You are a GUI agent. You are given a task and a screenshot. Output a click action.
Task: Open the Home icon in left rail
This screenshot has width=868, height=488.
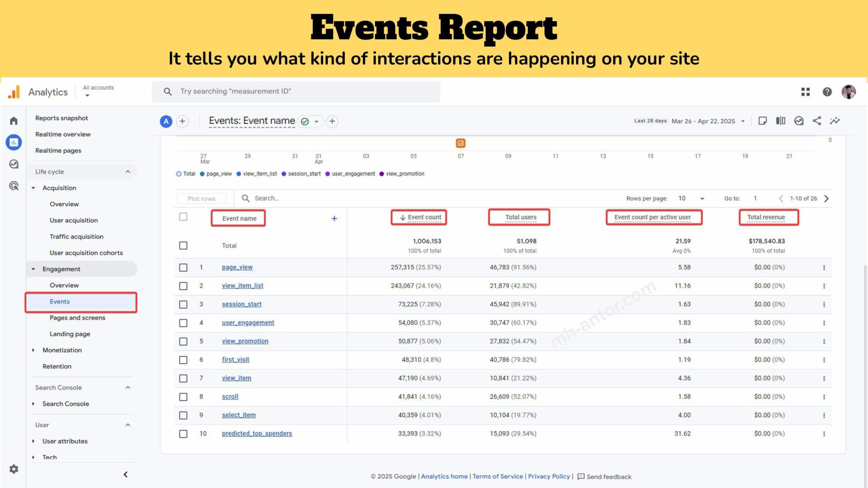[14, 121]
